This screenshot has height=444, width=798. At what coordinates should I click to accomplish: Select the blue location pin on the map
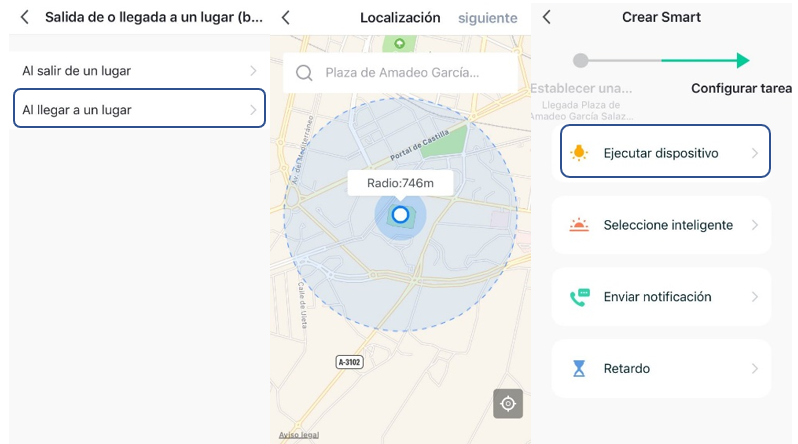point(400,214)
